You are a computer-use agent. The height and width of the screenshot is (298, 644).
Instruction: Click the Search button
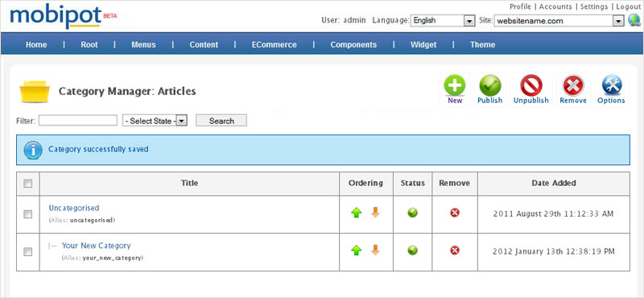(221, 121)
